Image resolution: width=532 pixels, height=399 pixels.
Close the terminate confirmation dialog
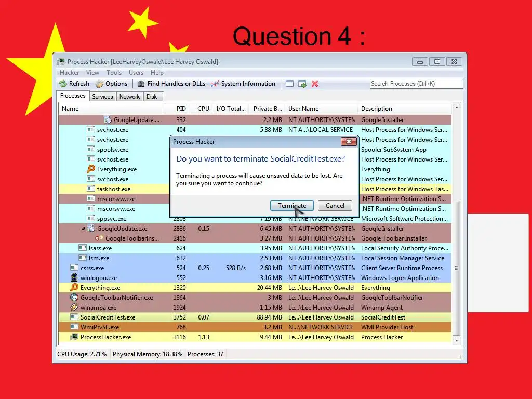(x=349, y=141)
